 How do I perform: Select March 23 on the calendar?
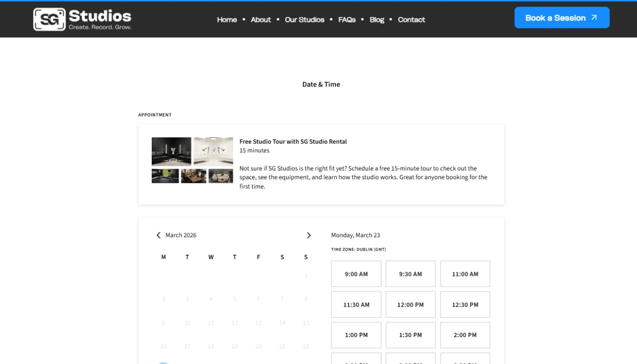(x=164, y=363)
